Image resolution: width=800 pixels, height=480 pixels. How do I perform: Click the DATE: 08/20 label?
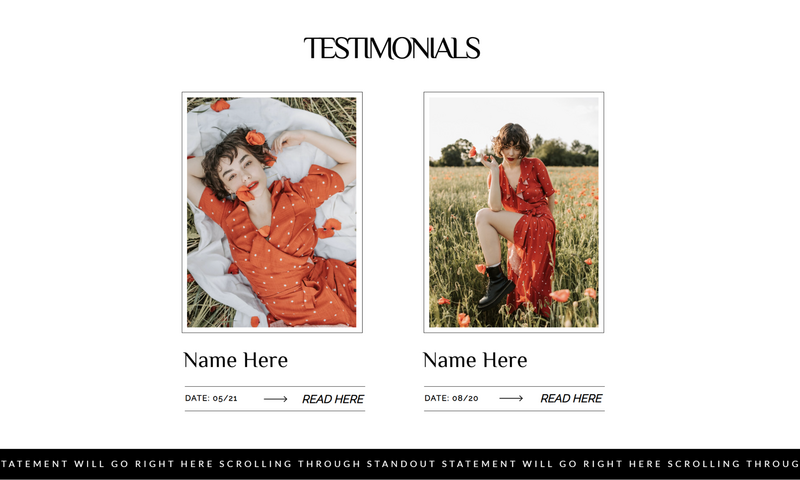[451, 398]
